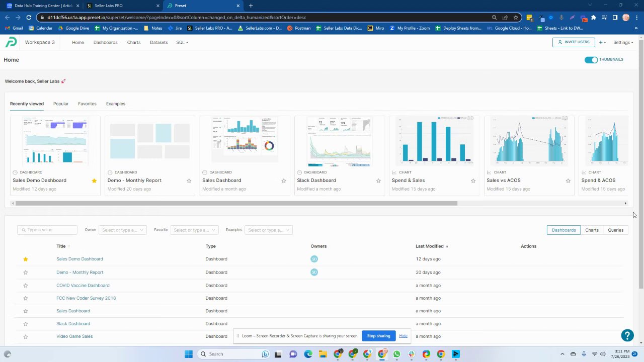
Task: Click the sort arrow beside Title column
Action: [69, 246]
